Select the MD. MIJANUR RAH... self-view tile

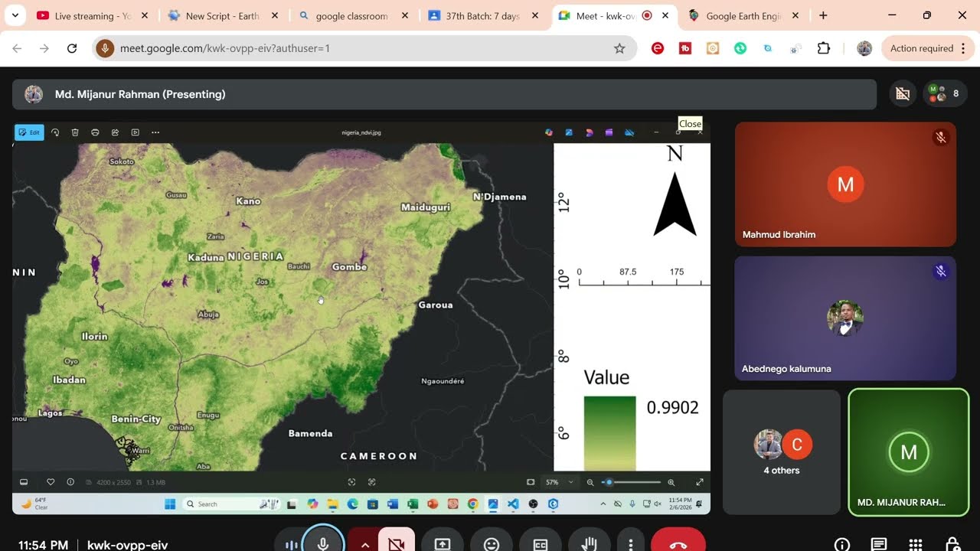click(909, 452)
